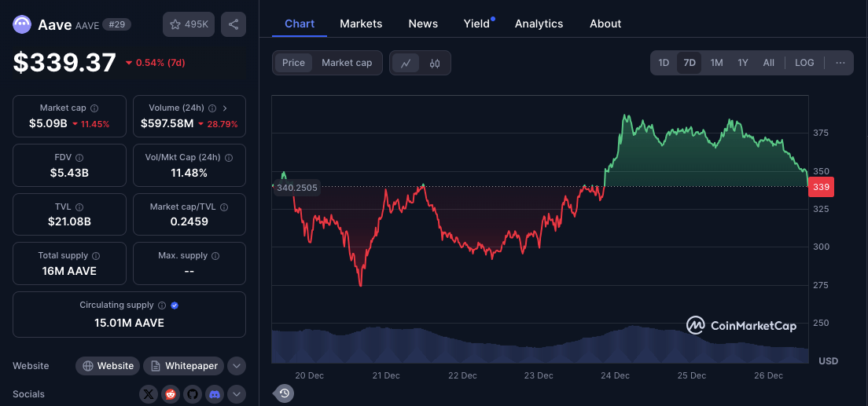Click the share icon next to watchlist
The height and width of the screenshot is (406, 868).
coord(234,24)
